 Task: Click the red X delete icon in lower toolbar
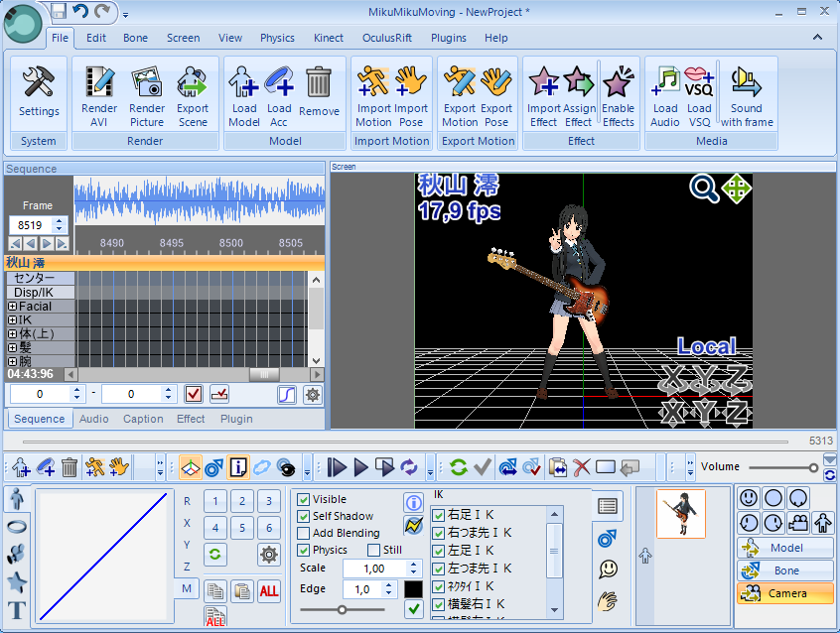[x=582, y=467]
